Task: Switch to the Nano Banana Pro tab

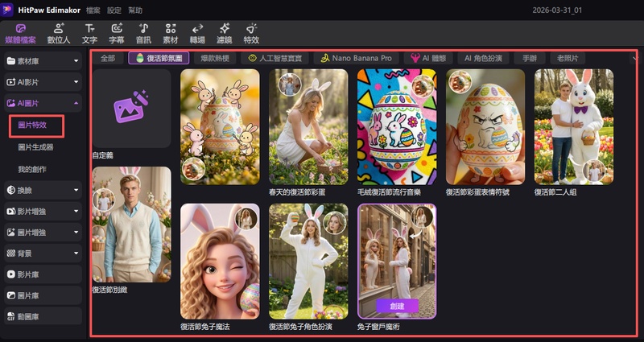Action: pos(356,58)
